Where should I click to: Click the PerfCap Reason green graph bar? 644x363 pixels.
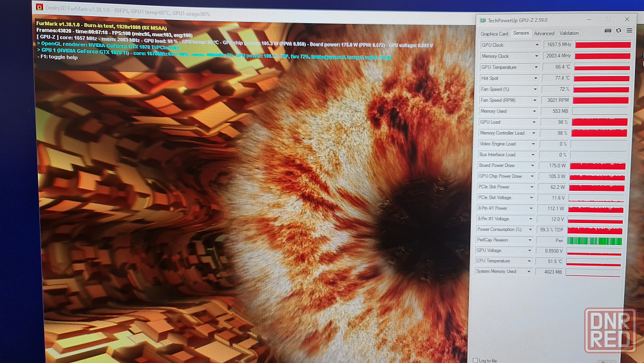pyautogui.click(x=594, y=241)
